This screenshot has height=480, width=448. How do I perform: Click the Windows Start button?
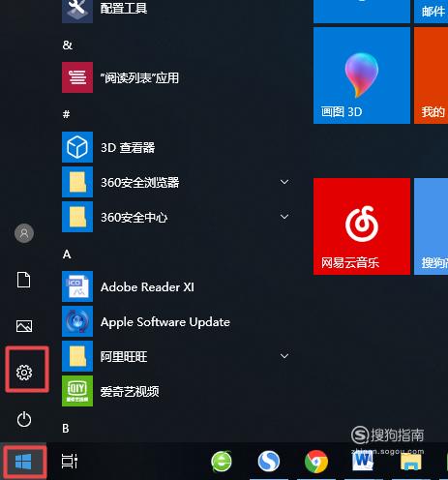click(23, 462)
